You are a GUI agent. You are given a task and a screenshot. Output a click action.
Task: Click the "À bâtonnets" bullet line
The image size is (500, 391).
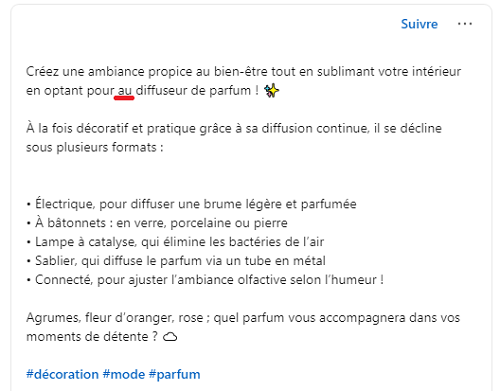(x=157, y=223)
